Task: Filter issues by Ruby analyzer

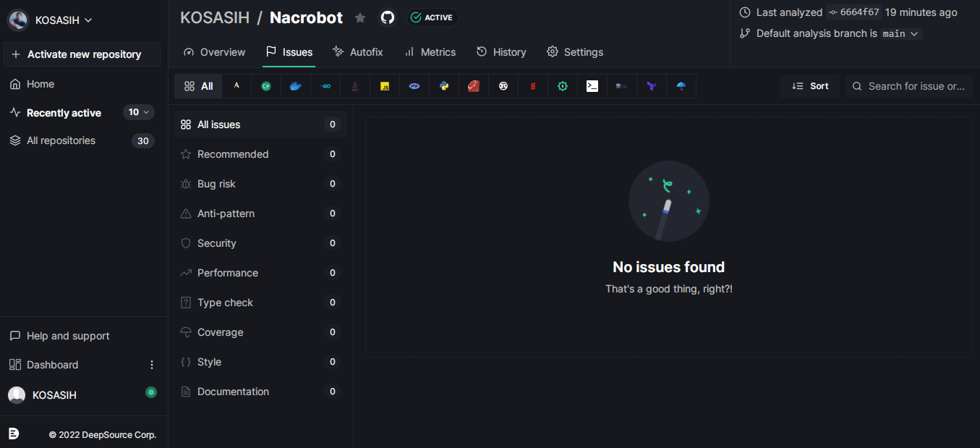Action: coord(474,86)
